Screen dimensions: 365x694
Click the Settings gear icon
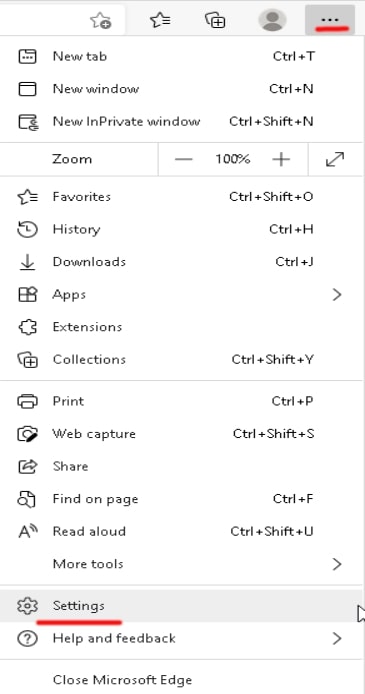27,605
